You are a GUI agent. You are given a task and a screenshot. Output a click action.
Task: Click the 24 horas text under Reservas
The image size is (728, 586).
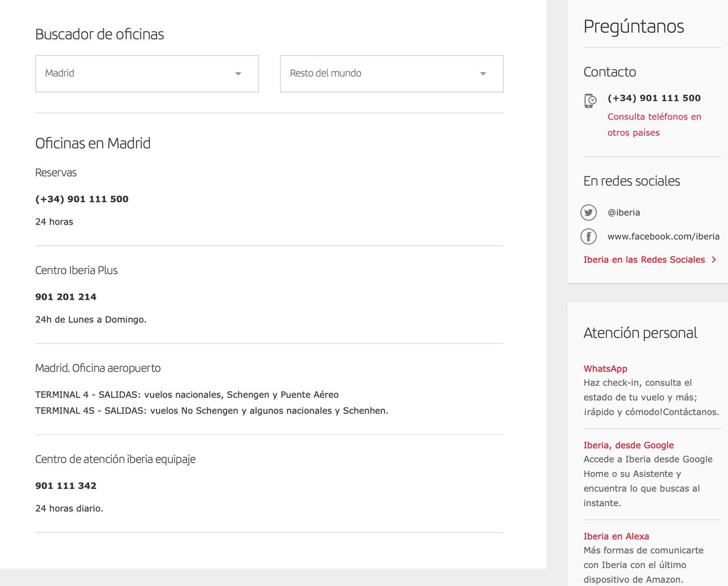54,222
